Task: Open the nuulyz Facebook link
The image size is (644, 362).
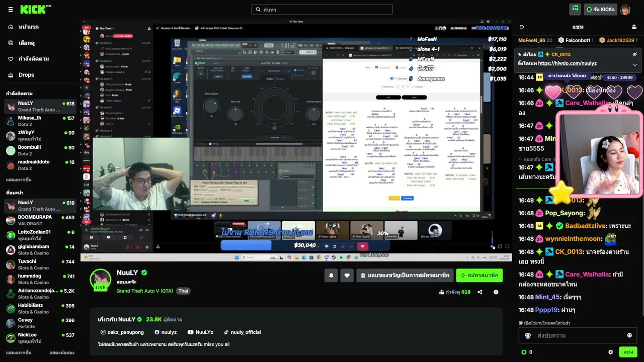Action: [x=166, y=332]
